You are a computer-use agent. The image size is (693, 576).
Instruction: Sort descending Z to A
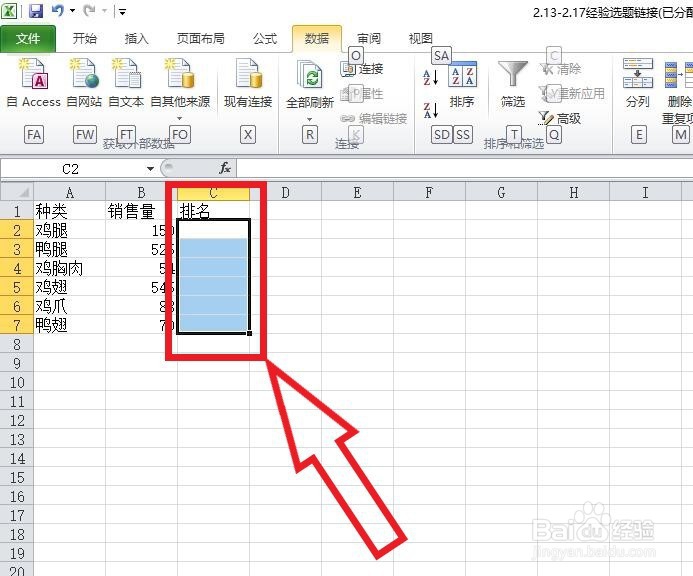430,110
